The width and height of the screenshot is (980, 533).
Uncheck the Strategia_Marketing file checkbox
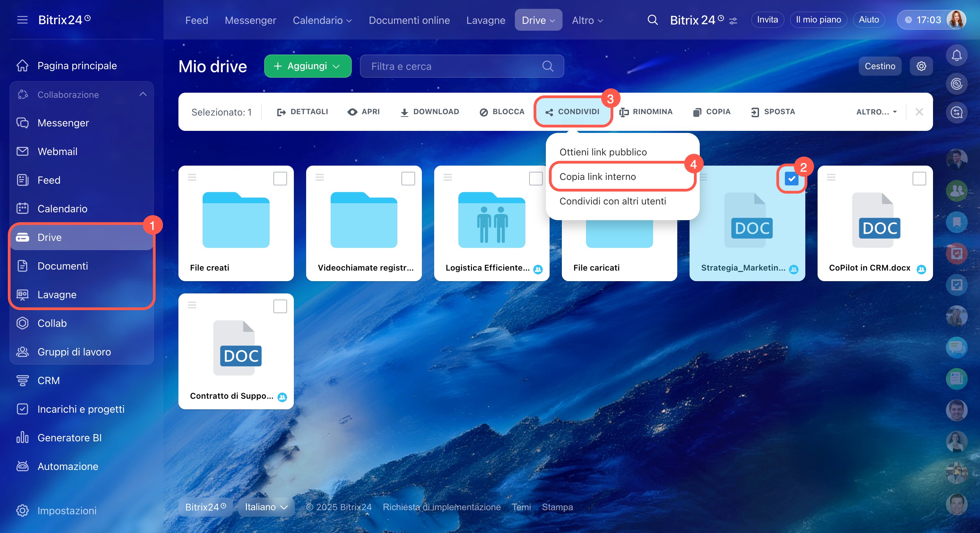click(x=791, y=179)
